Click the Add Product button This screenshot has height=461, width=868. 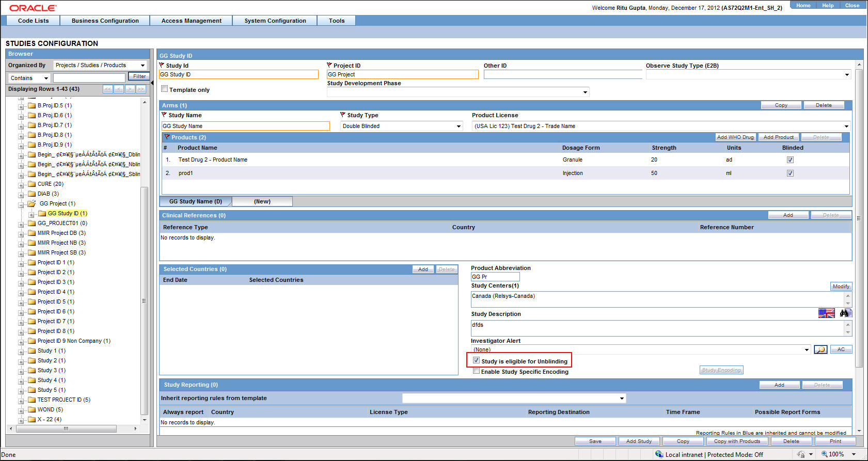point(779,137)
